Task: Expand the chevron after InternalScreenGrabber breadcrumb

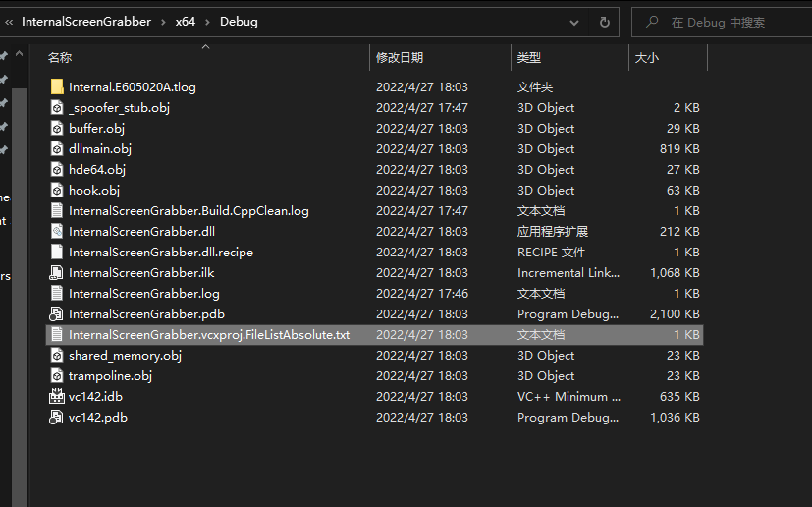Action: [x=163, y=22]
